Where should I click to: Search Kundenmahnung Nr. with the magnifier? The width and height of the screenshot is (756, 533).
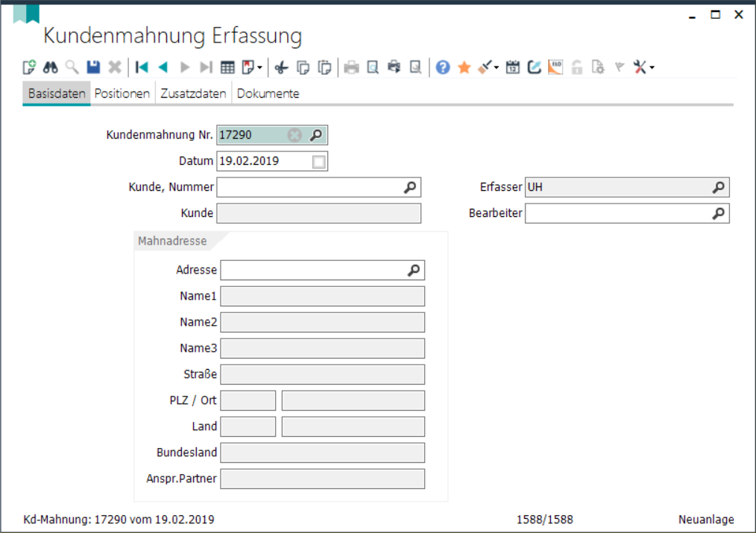tap(316, 135)
